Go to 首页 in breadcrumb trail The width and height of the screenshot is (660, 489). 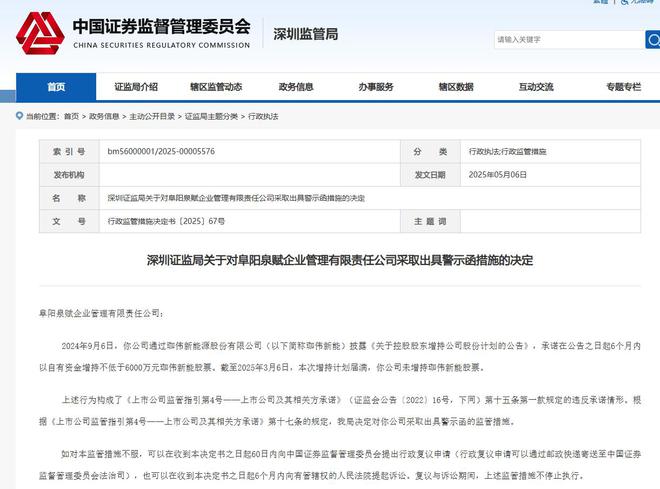point(71,117)
